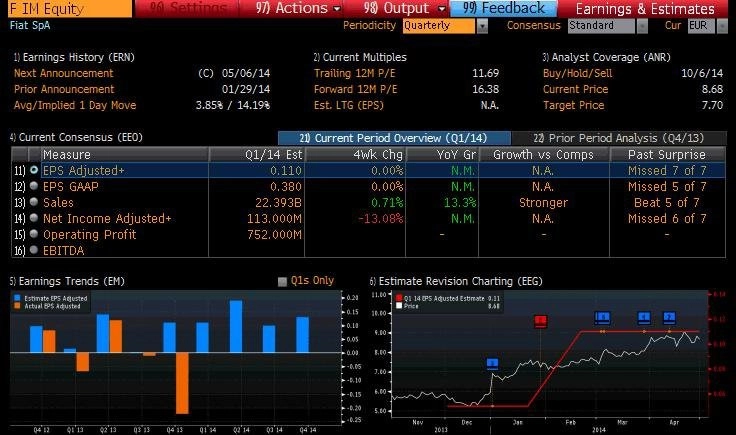The width and height of the screenshot is (736, 435).
Task: Open the 97) Actions menu
Action: click(291, 8)
